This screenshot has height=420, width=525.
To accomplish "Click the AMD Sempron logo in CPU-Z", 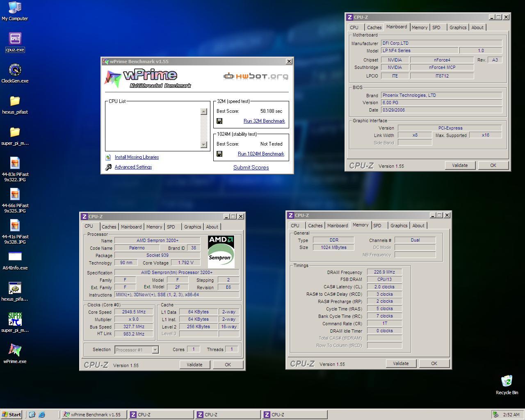I will [221, 251].
